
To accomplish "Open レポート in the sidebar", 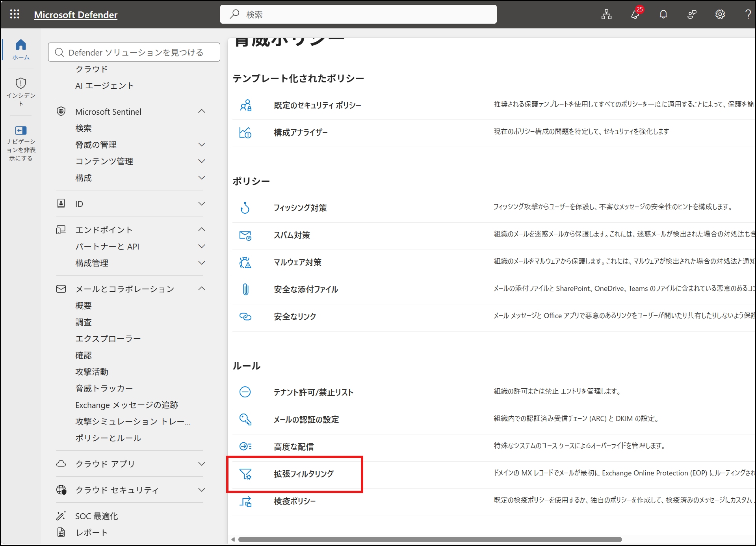I will tap(91, 533).
